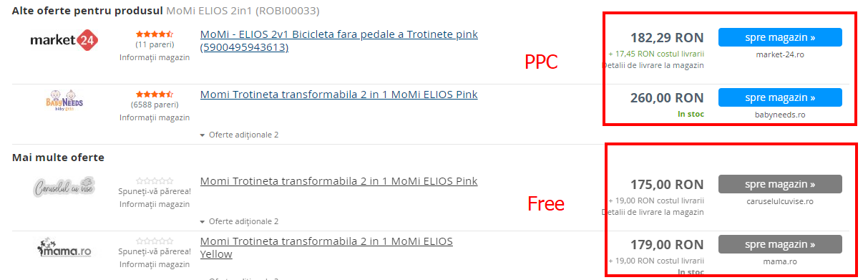This screenshot has height=280, width=868.
Task: Open BabyNeeds Momi Trotineta ELIOS Pink link
Action: (339, 95)
